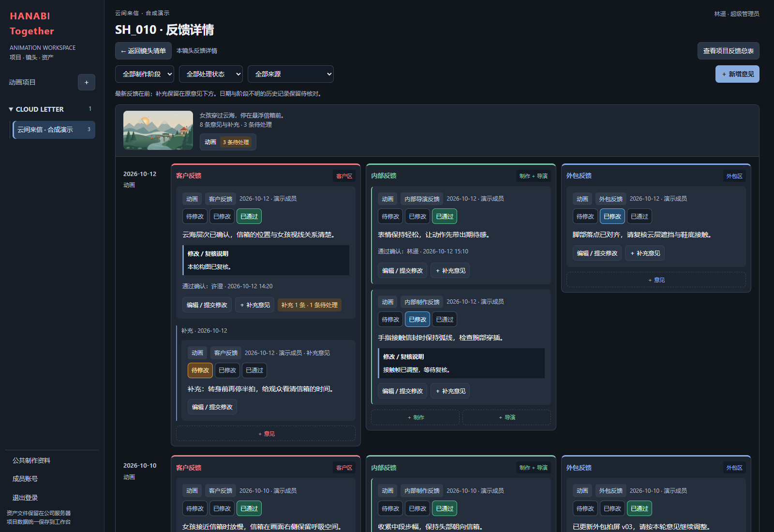This screenshot has width=774, height=532.
Task: Add outsource feedback via + 意见 in 外包反馈
Action: coord(656,280)
